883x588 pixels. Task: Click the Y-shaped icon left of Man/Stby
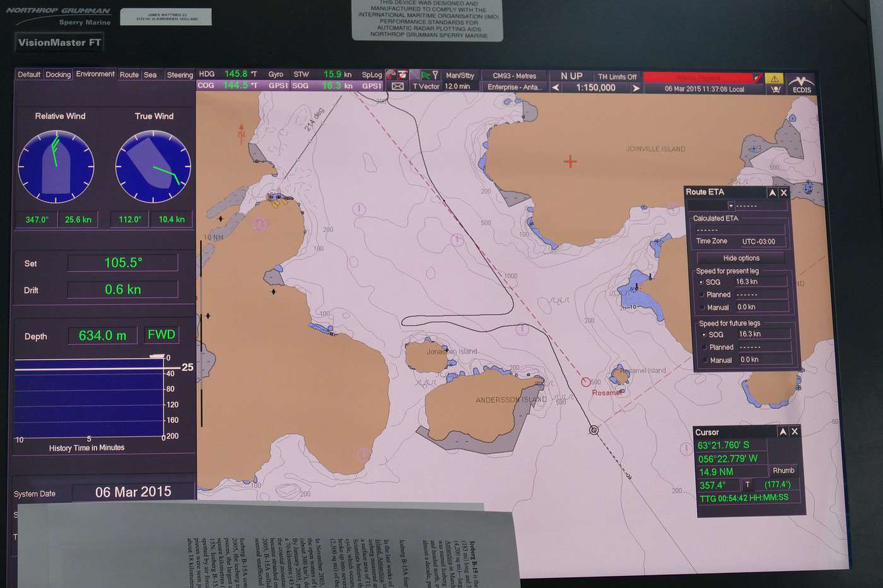[x=435, y=75]
